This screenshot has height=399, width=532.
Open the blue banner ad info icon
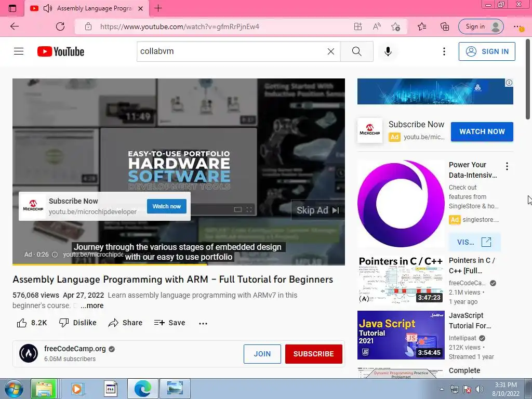(509, 83)
